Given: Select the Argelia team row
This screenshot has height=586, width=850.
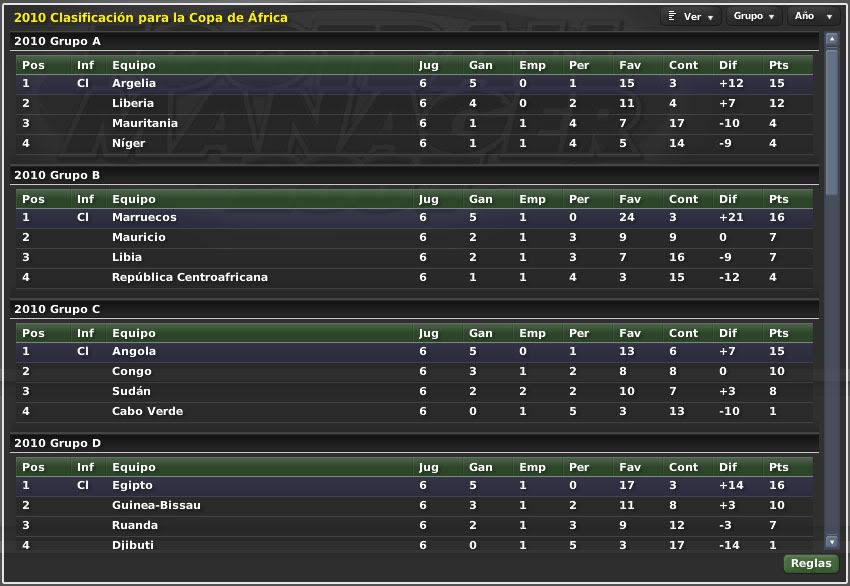Looking at the screenshot, I should 134,84.
